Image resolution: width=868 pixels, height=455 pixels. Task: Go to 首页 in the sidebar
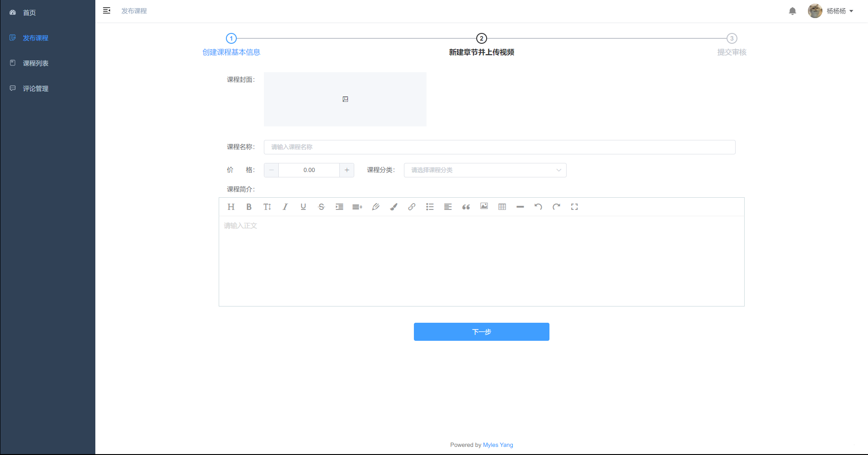point(47,13)
